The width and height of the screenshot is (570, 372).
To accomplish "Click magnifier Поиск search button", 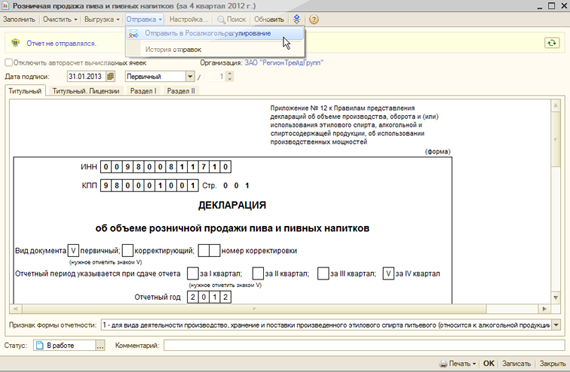I will click(x=232, y=19).
